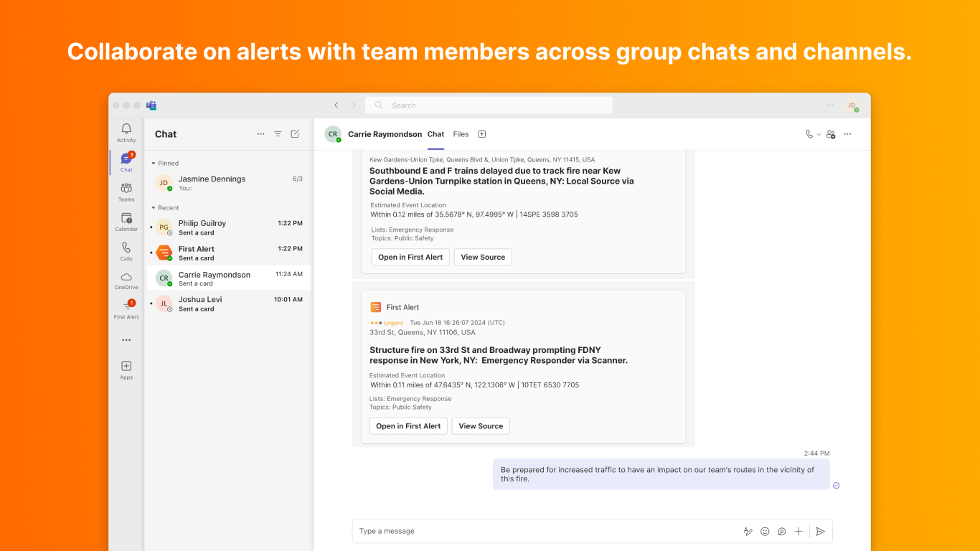Switch to the Files tab
980x551 pixels.
461,134
